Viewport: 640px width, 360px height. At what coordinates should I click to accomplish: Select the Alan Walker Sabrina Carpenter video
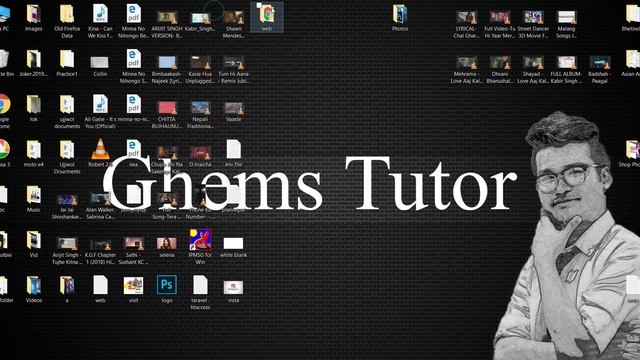(100, 199)
